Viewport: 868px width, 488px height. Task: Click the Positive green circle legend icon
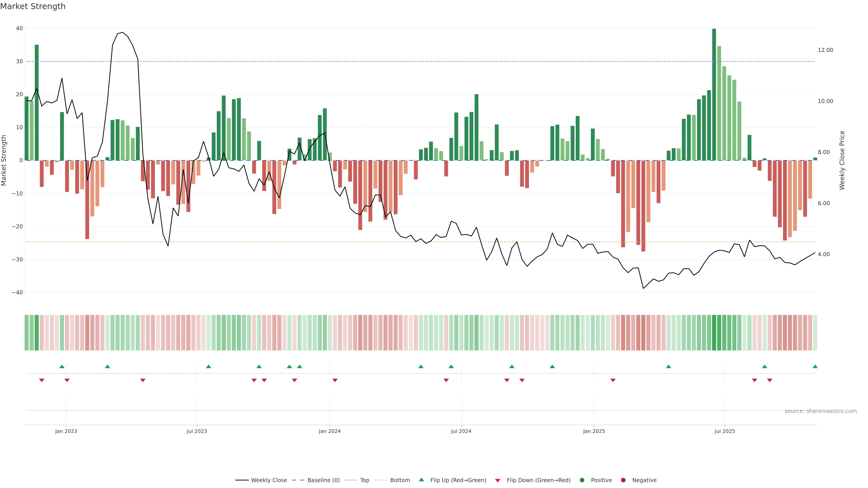582,480
